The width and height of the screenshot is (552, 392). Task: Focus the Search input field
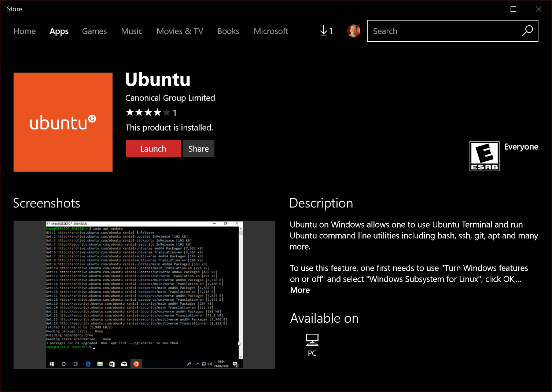click(x=444, y=31)
